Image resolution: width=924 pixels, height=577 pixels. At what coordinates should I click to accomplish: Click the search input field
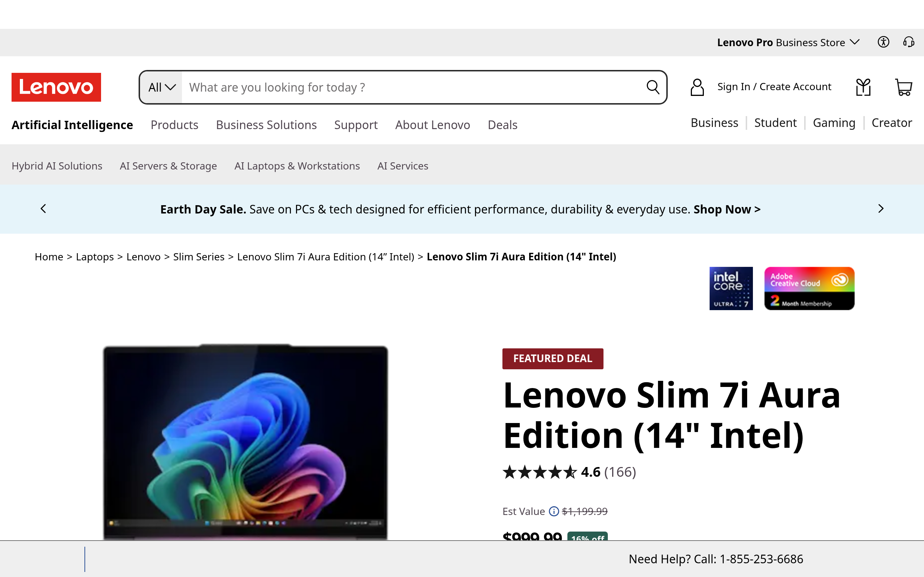point(412,87)
